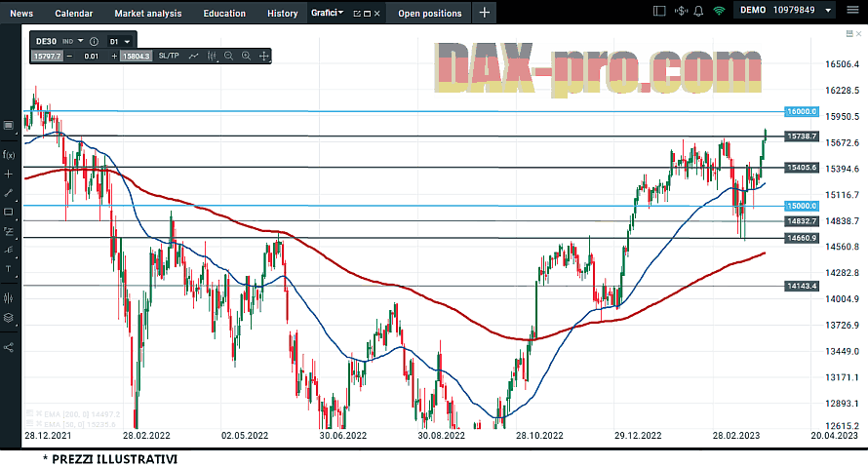This screenshot has width=868, height=467.
Task: Open the layers objects list icon
Action: (x=9, y=318)
